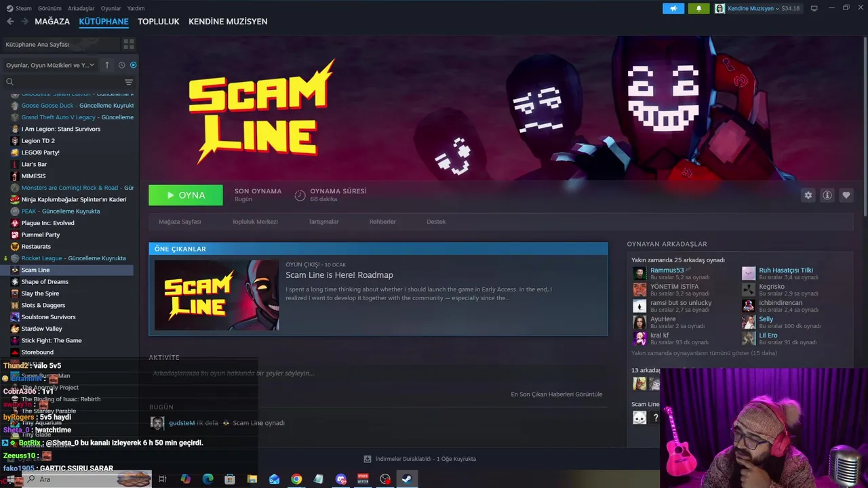
Task: Open Kütüphane Ana Sayfası button
Action: [x=60, y=44]
